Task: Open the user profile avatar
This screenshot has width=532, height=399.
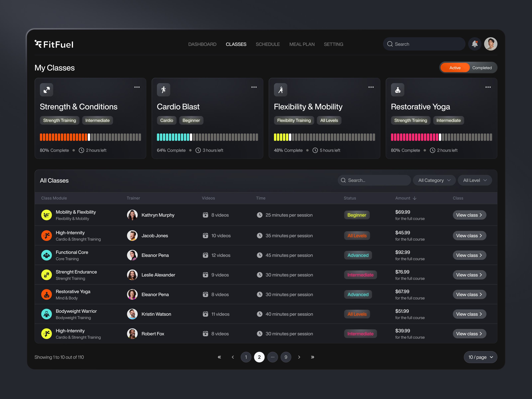Action: click(490, 44)
